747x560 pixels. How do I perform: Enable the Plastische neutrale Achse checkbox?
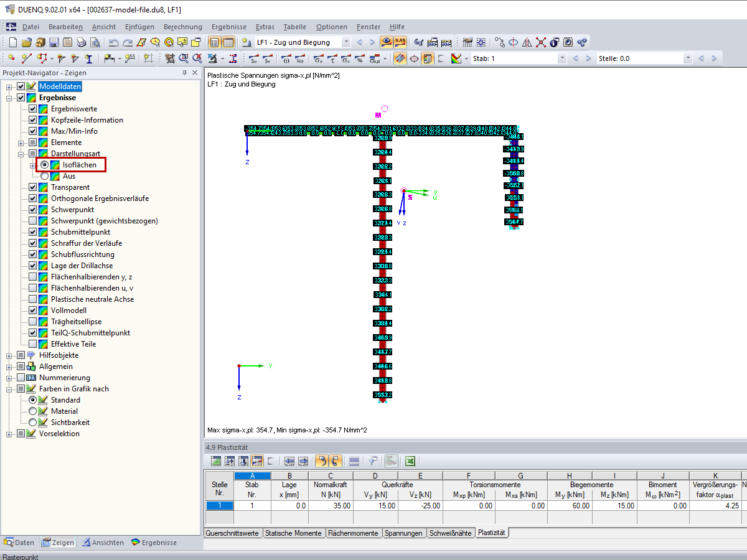(32, 299)
